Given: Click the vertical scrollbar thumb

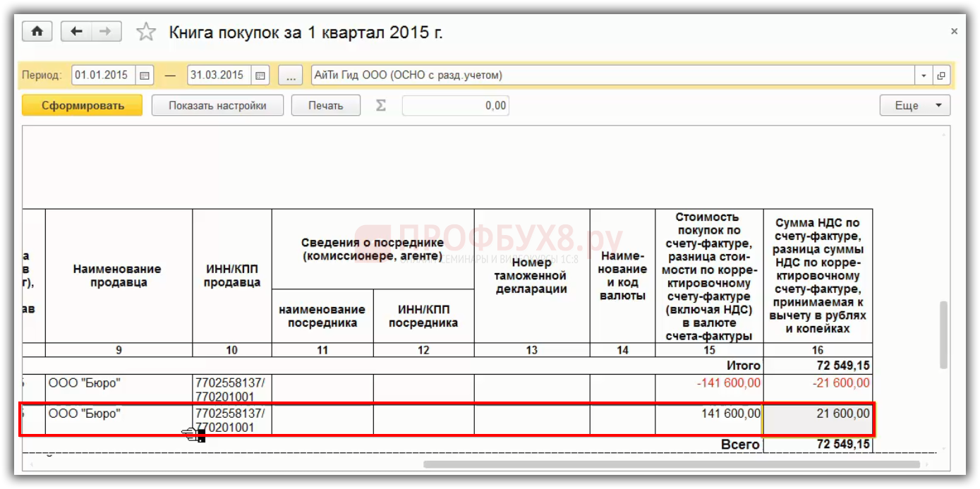Looking at the screenshot, I should (943, 334).
